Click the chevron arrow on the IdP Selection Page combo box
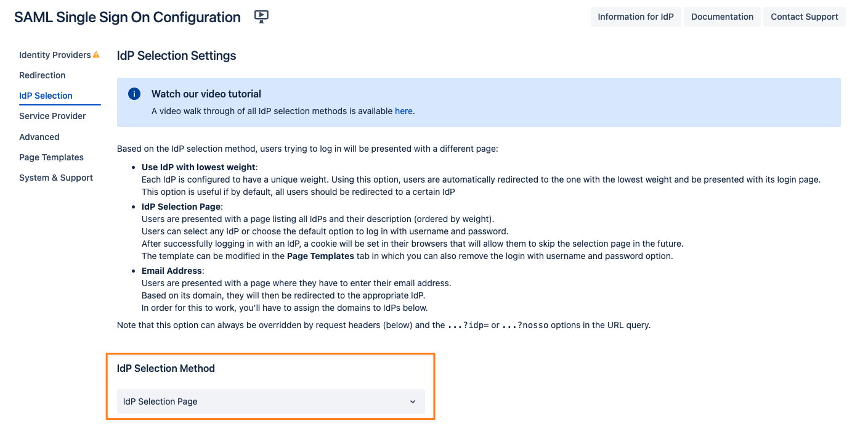Image resolution: width=868 pixels, height=428 pixels. 413,402
